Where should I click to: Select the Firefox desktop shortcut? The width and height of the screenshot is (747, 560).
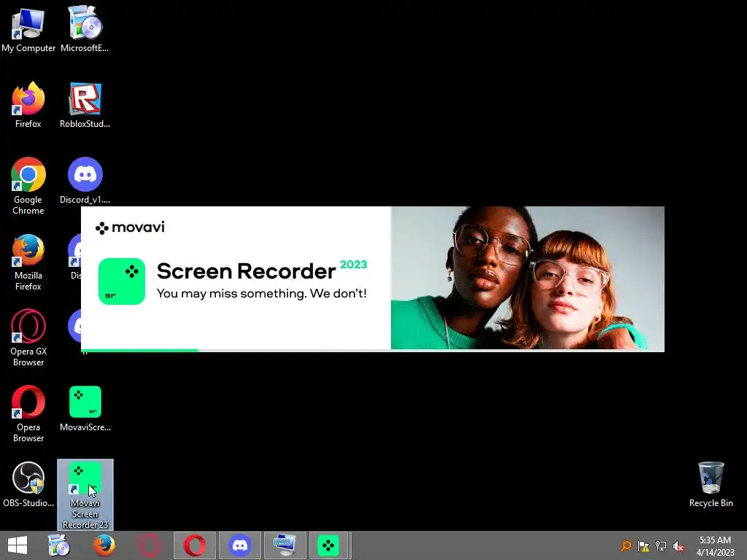coord(28,105)
